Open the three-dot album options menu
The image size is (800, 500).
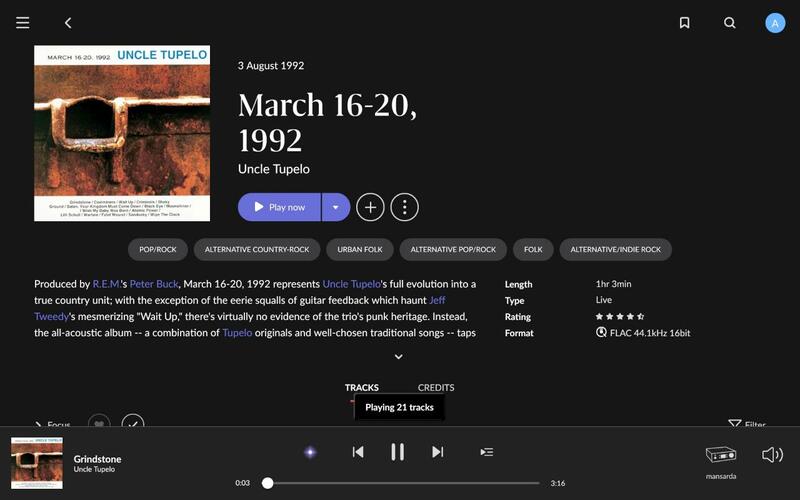tap(405, 207)
